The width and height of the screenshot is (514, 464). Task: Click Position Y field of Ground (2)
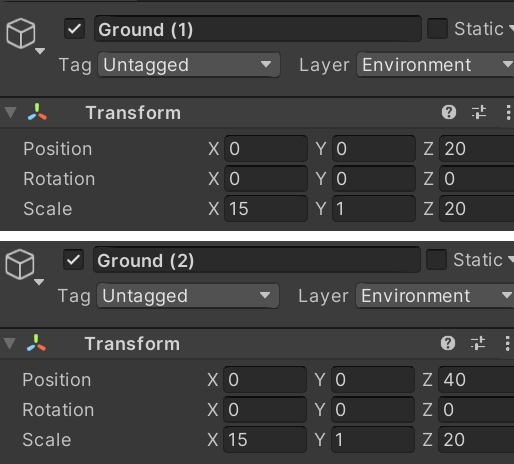pos(373,380)
